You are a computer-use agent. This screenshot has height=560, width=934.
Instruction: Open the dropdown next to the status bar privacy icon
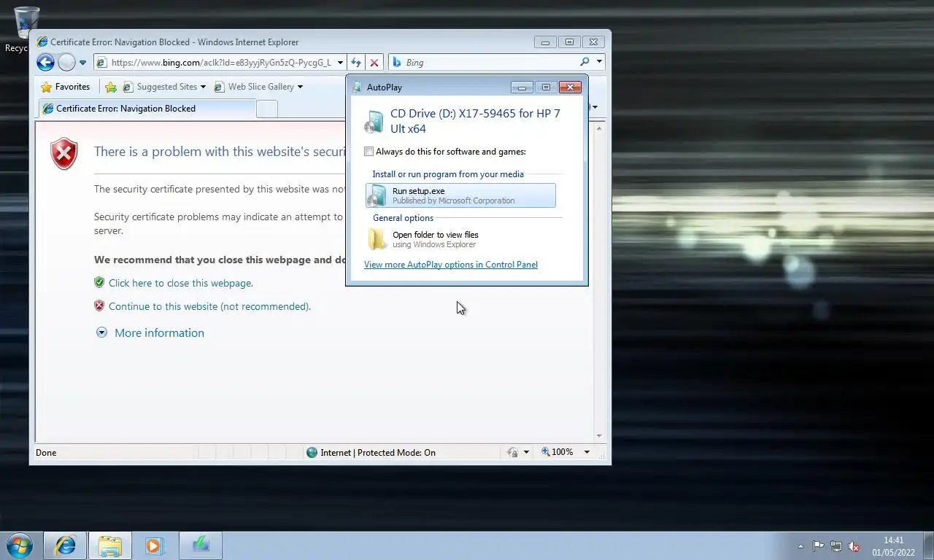click(x=526, y=452)
